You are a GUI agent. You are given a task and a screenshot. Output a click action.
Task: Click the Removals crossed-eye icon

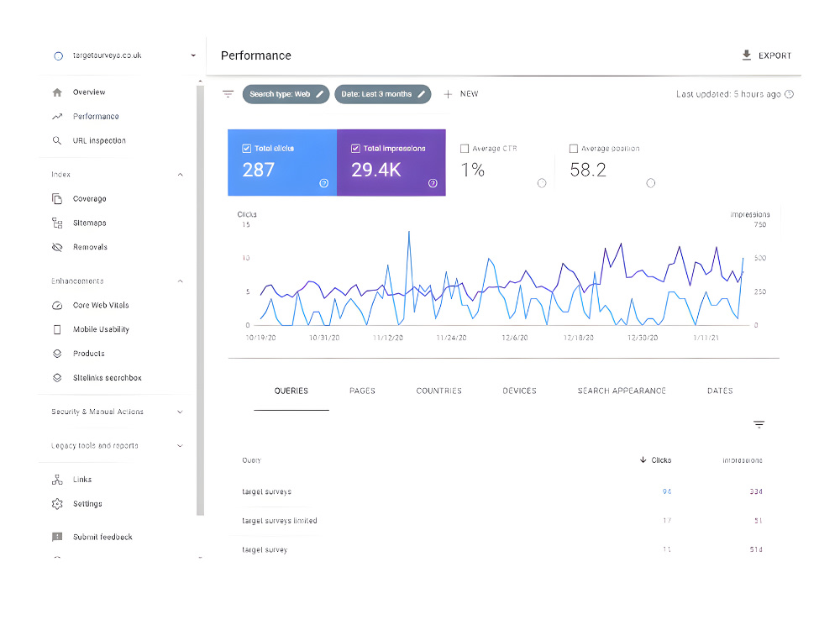(x=57, y=247)
